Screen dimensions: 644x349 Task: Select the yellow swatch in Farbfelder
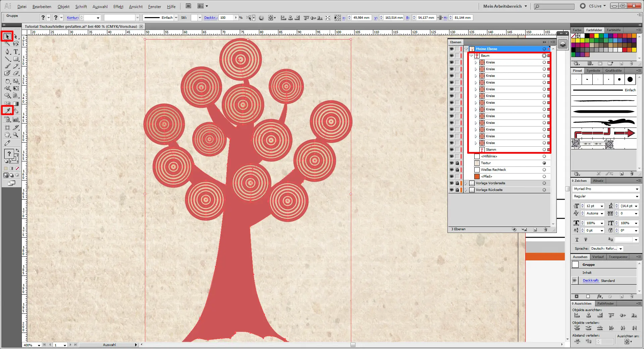(x=596, y=36)
